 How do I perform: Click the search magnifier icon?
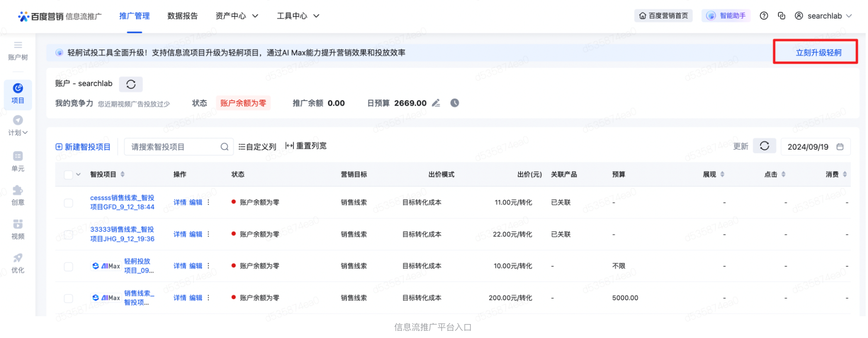point(224,147)
